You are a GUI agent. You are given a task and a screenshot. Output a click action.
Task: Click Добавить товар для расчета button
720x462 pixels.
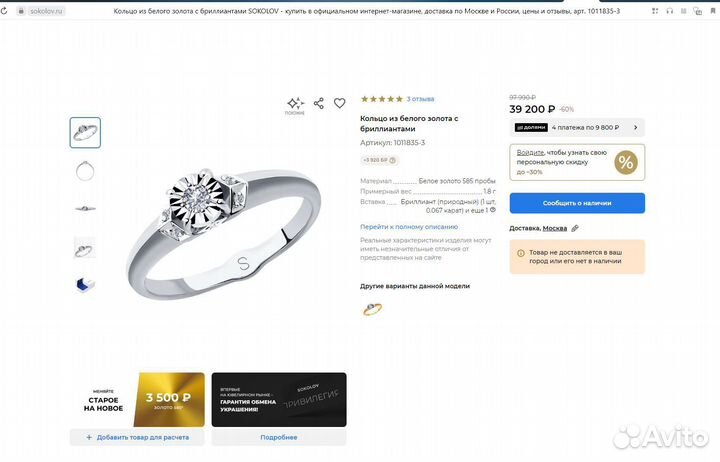136,437
